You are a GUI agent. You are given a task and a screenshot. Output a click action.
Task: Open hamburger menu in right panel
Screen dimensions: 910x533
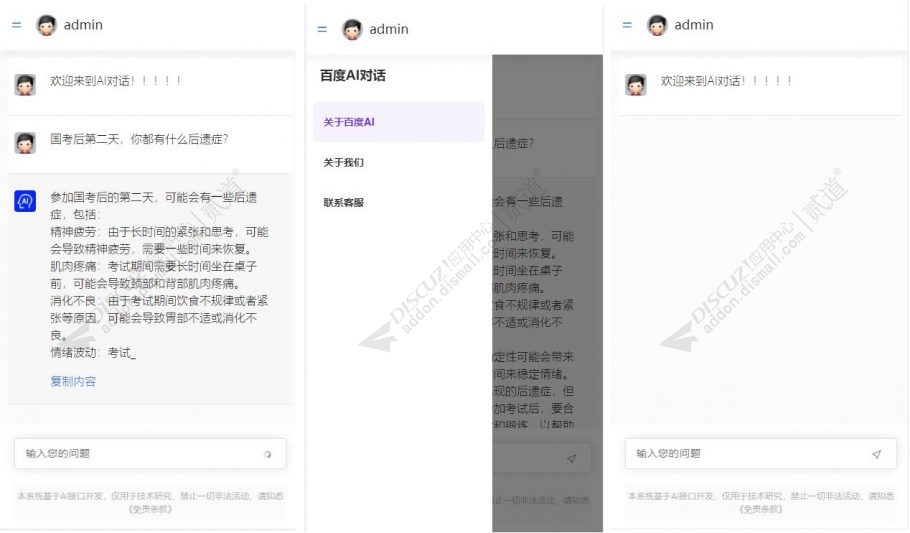click(627, 25)
